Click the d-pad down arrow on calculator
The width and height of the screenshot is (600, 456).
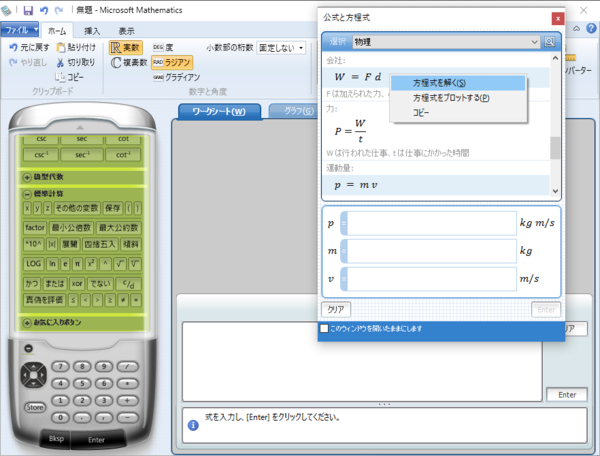pos(34,383)
